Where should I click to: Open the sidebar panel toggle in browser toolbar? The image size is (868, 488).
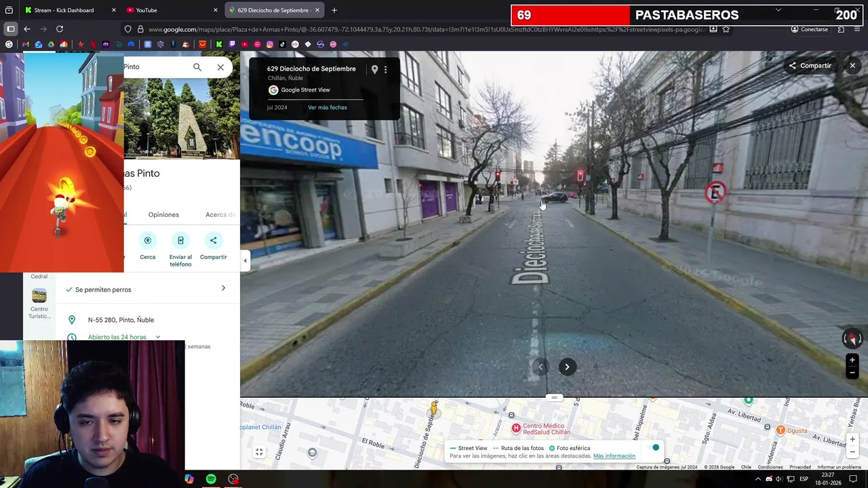11,29
